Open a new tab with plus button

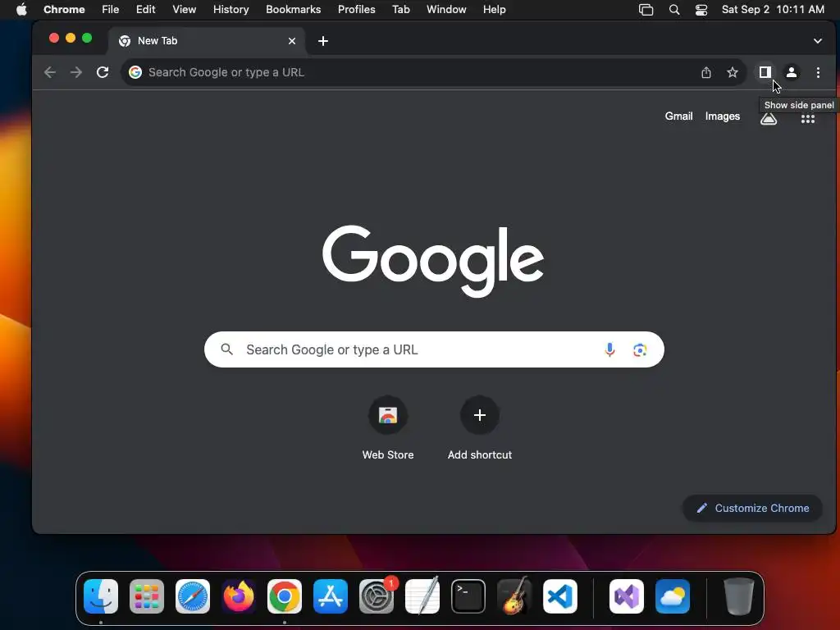pyautogui.click(x=323, y=41)
